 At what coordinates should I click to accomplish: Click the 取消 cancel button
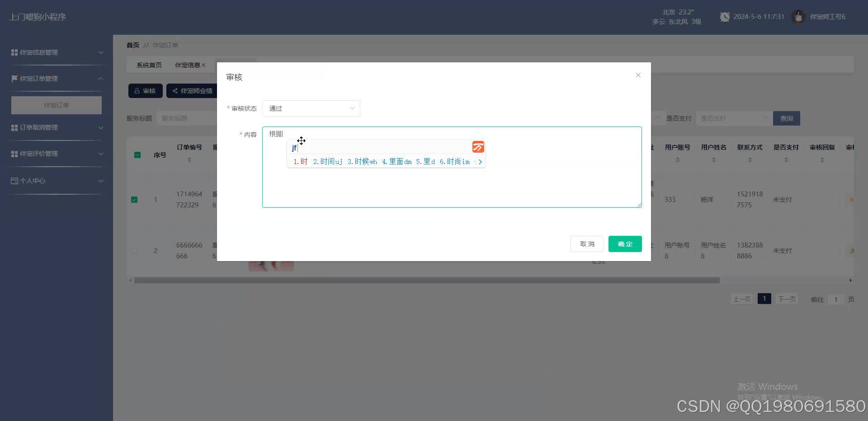587,244
